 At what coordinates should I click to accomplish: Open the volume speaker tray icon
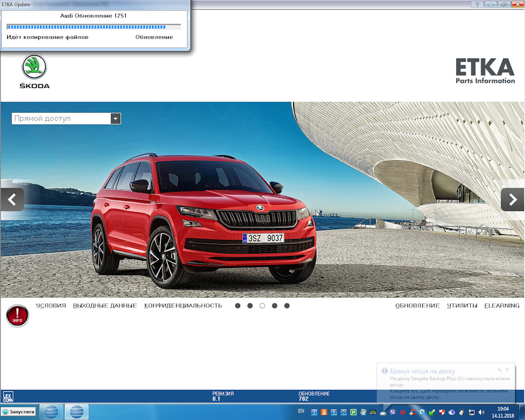pos(481,412)
